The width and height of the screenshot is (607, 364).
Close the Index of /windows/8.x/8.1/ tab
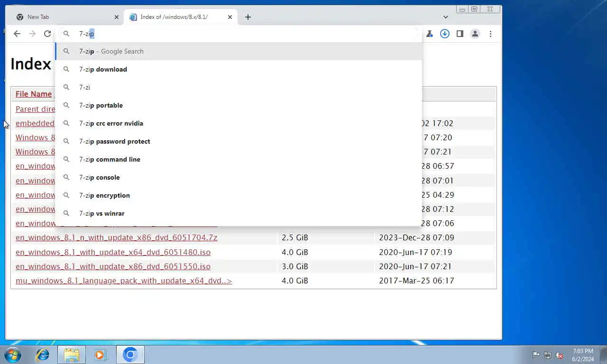tap(230, 17)
